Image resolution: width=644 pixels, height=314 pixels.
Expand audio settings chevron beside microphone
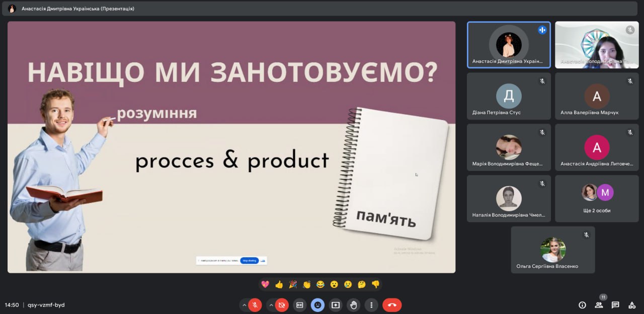[244, 305]
